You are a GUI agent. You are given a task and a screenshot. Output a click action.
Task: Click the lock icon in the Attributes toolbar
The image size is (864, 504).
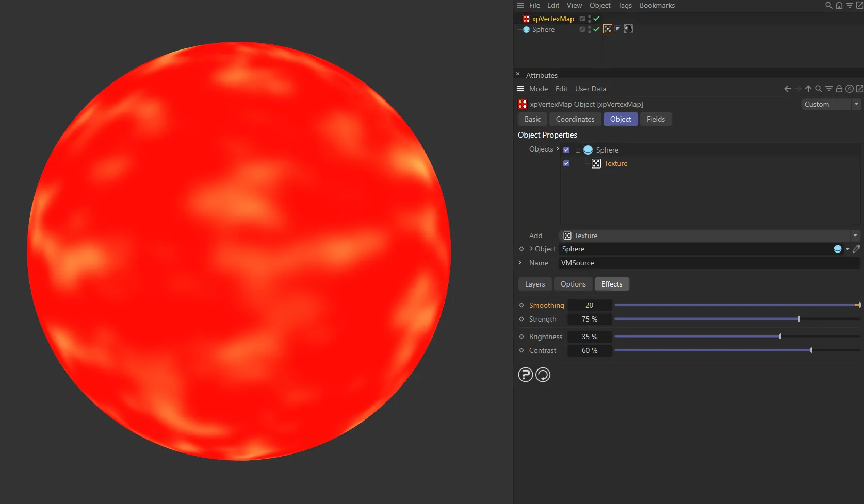tap(839, 89)
